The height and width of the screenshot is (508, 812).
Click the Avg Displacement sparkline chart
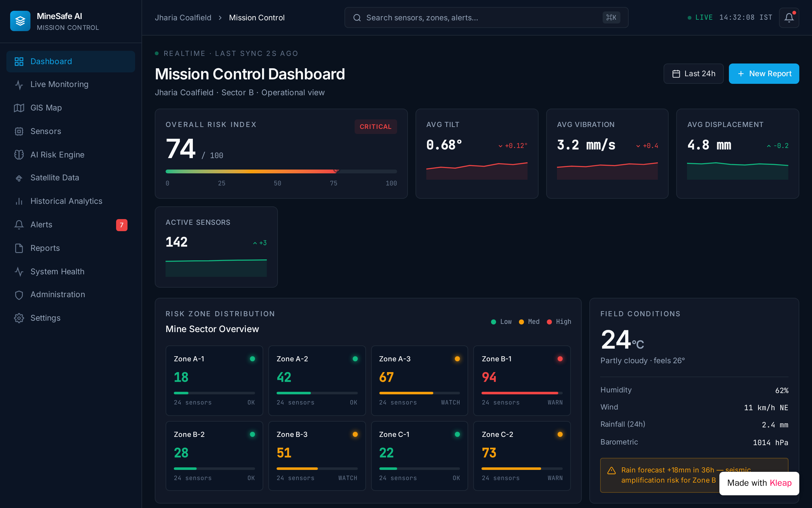[x=737, y=171]
